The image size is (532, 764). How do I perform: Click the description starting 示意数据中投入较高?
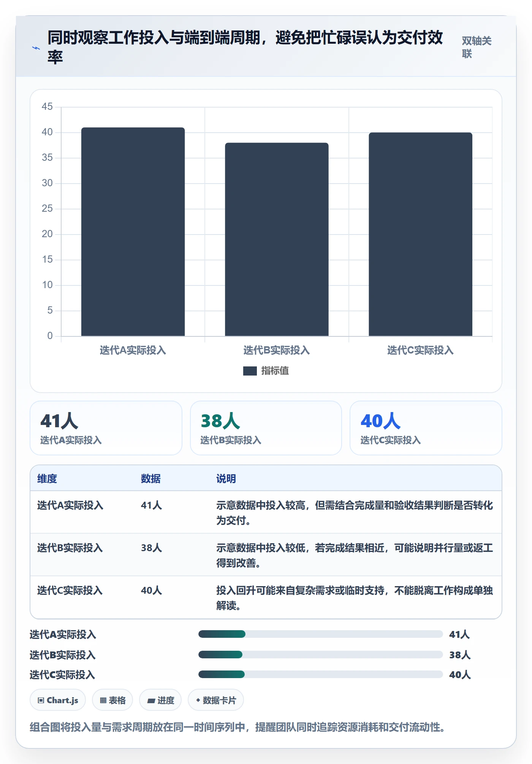point(355,513)
